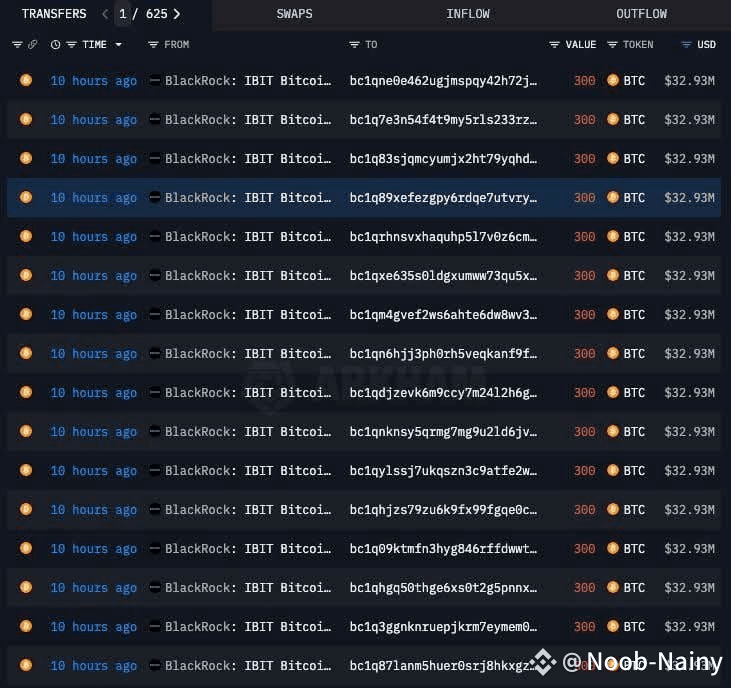Open address bc1qylssj7ukqszn3c9atfe2w
Viewport: 731px width, 688px height.
[443, 471]
